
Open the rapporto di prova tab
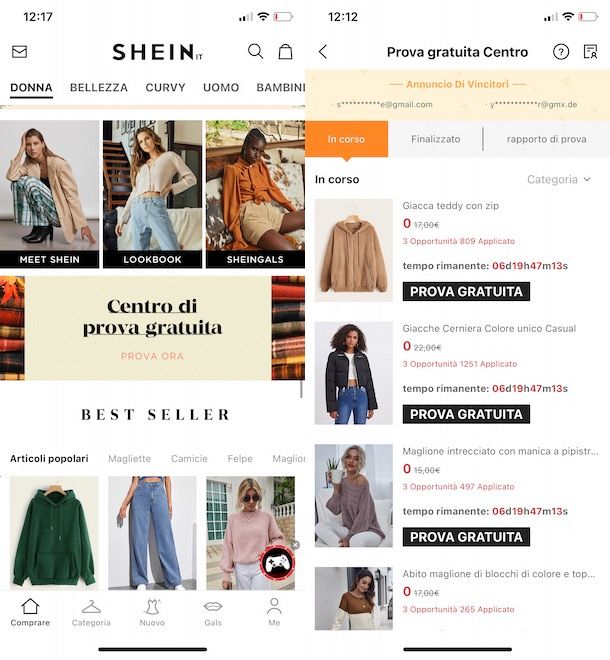point(546,139)
